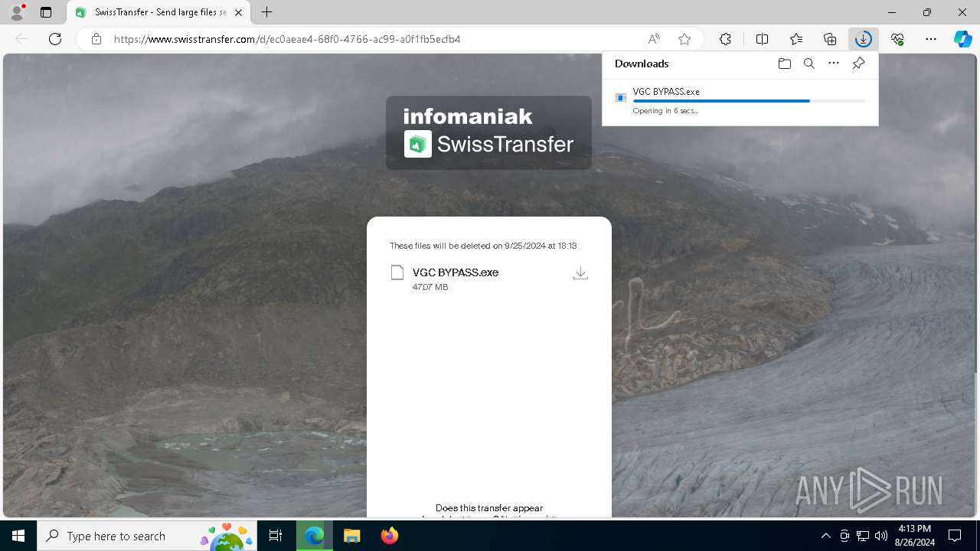Open the notification center icon
This screenshot has height=551, width=980.
pyautogui.click(x=955, y=536)
